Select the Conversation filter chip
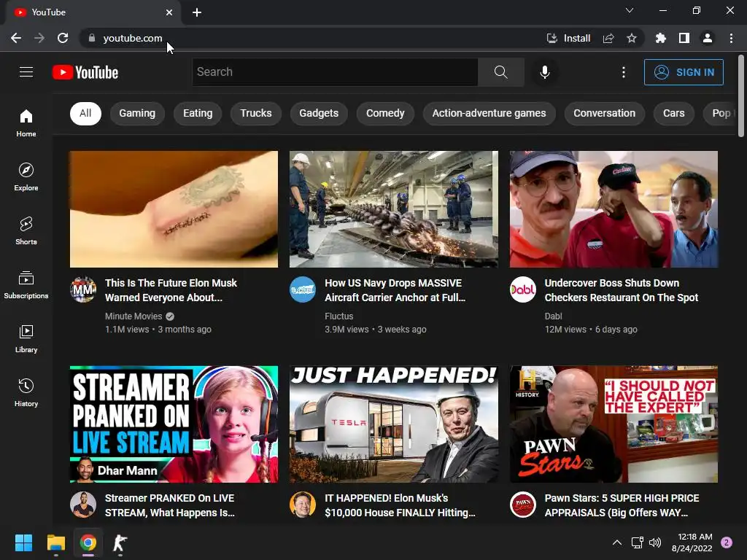This screenshot has height=560, width=747. click(x=604, y=113)
